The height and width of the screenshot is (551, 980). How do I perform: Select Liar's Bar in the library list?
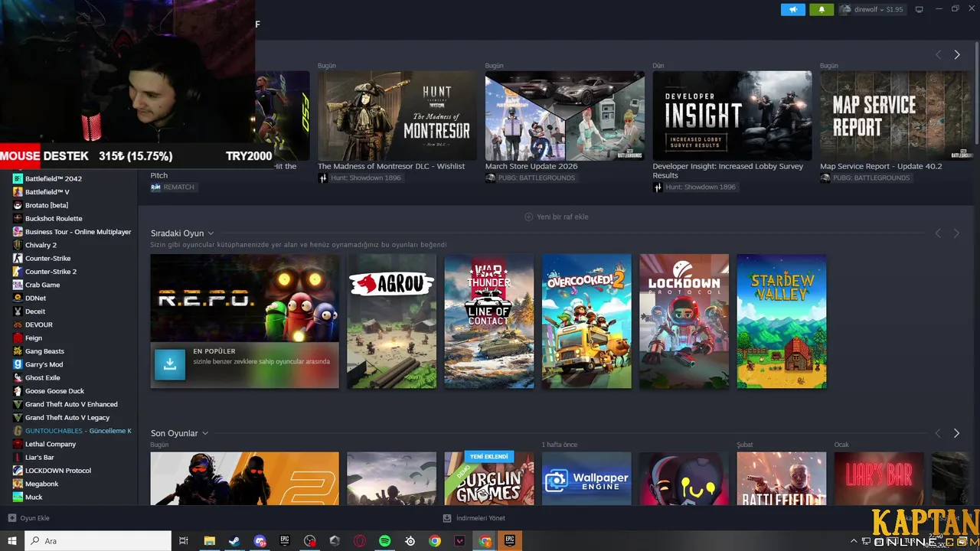coord(40,457)
